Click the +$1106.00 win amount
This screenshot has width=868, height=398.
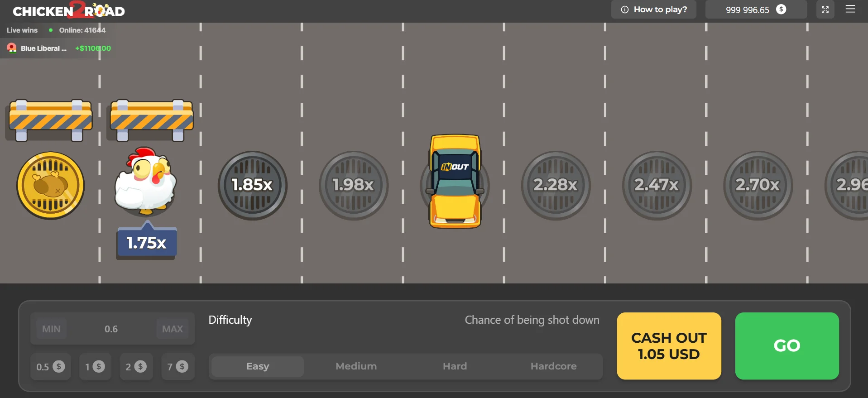click(93, 48)
